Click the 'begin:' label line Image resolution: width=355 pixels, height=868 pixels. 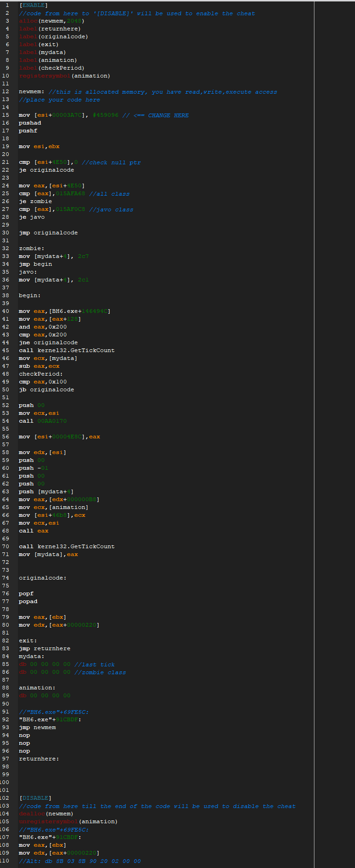click(x=30, y=295)
